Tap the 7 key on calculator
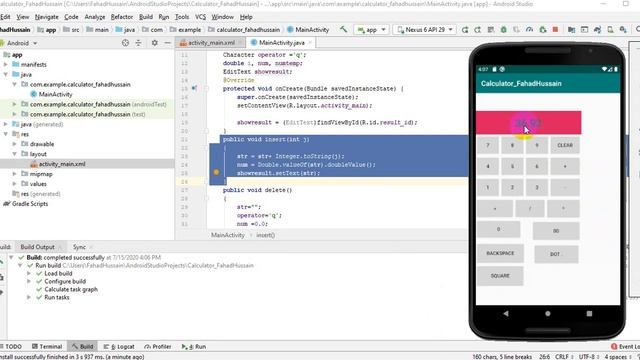This screenshot has height=360, width=640. pos(488,145)
